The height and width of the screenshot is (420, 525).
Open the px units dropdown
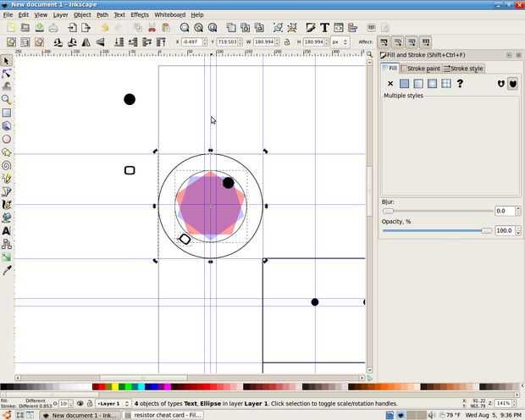[x=340, y=42]
